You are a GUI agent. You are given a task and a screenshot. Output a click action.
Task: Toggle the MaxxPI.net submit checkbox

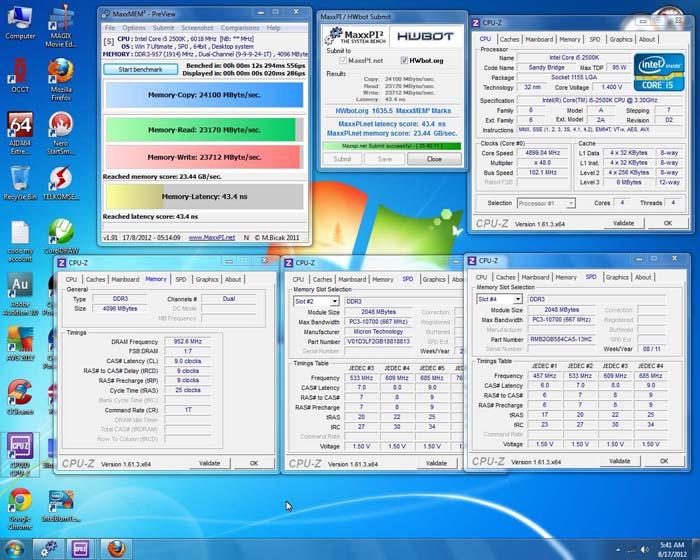343,60
